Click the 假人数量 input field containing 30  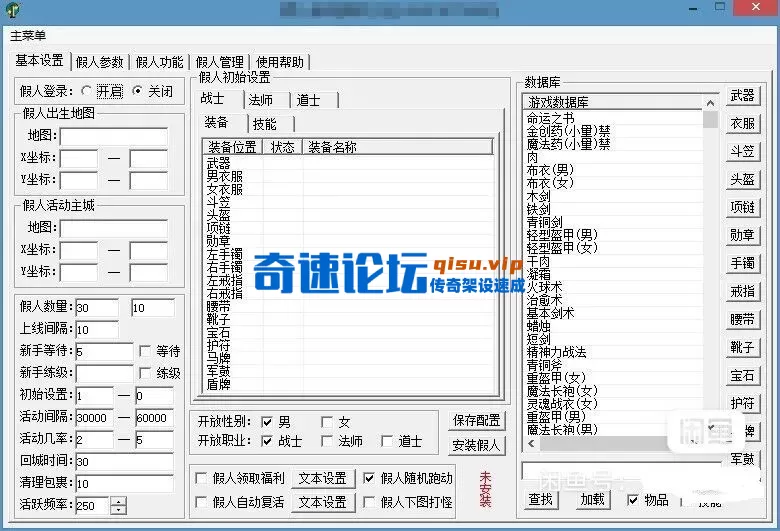click(96, 307)
